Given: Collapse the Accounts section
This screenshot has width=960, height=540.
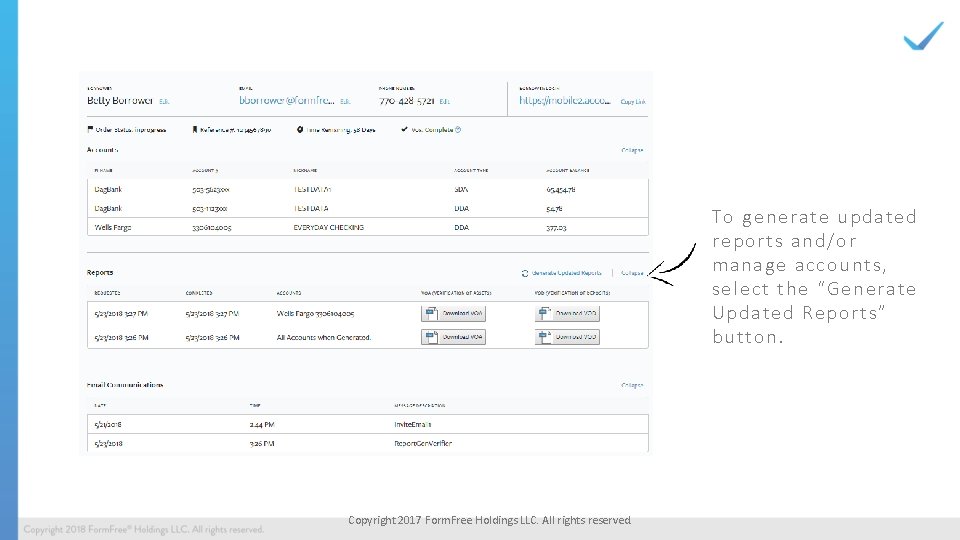Looking at the screenshot, I should click(x=632, y=150).
